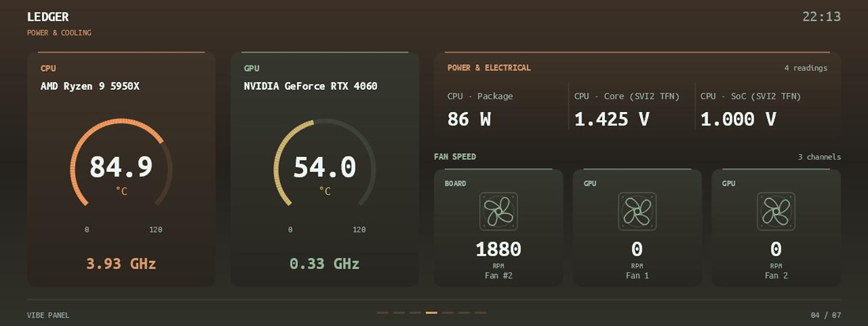This screenshot has height=326, width=868.
Task: Click the CPU · Package label
Action: point(480,96)
